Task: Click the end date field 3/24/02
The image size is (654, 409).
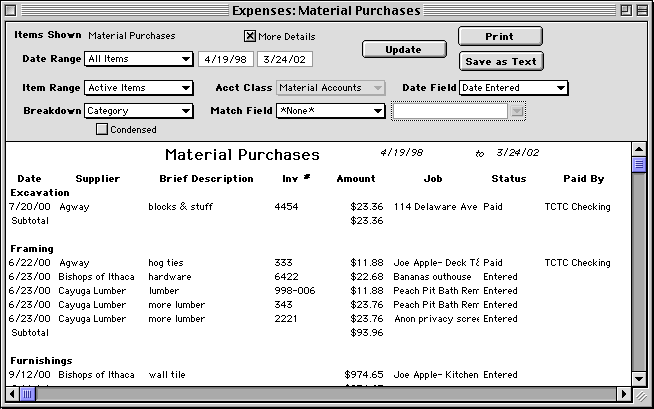Action: click(284, 59)
